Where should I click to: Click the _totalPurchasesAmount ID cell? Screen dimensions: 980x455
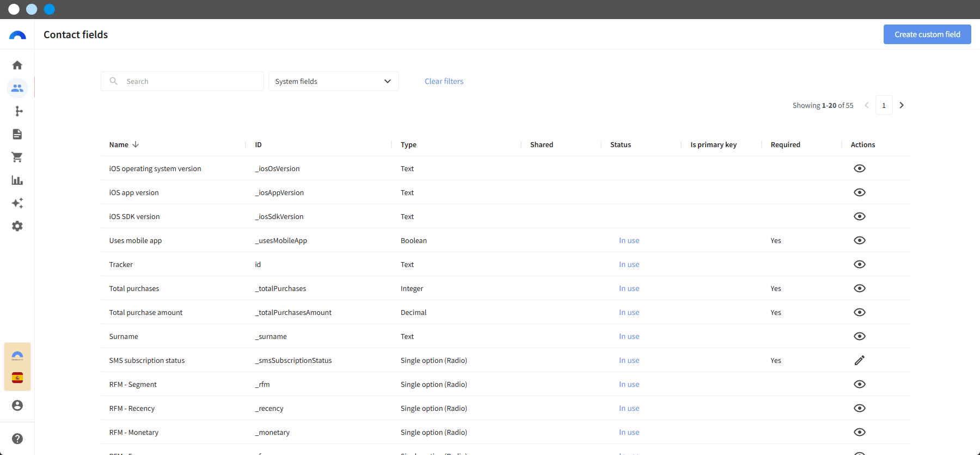(x=293, y=312)
